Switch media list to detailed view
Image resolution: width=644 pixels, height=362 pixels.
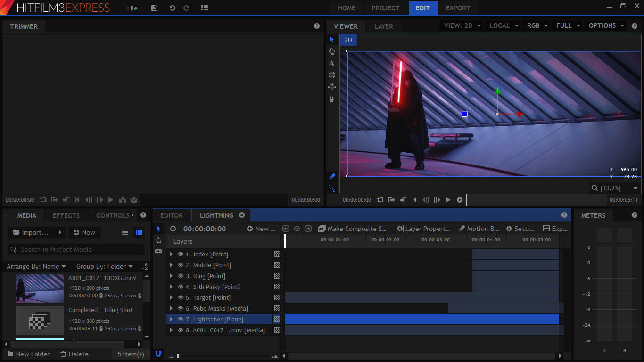tap(139, 232)
